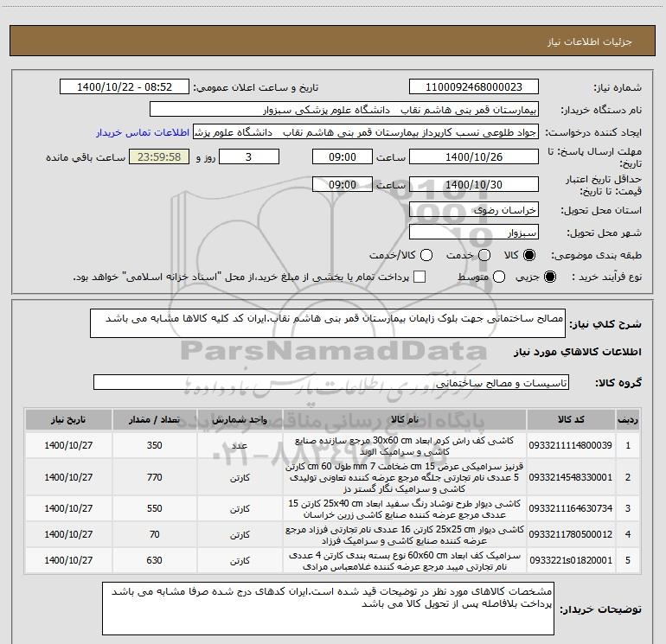The width and height of the screenshot is (666, 644).
Task: Click the کد کالا column header
Action: coord(571,419)
